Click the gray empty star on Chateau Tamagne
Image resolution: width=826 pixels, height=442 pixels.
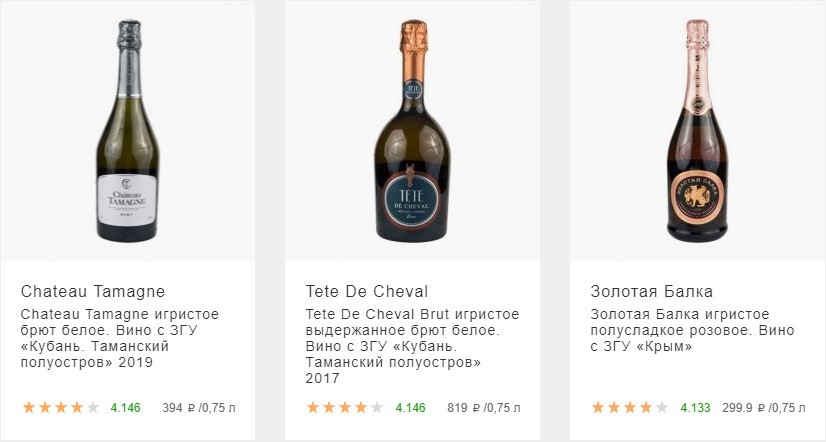93,408
